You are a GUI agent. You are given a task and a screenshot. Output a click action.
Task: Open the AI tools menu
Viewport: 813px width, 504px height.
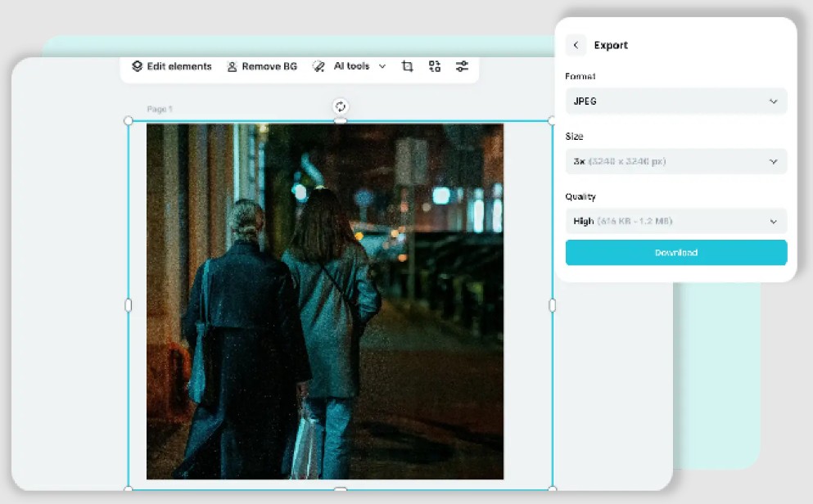pyautogui.click(x=351, y=66)
